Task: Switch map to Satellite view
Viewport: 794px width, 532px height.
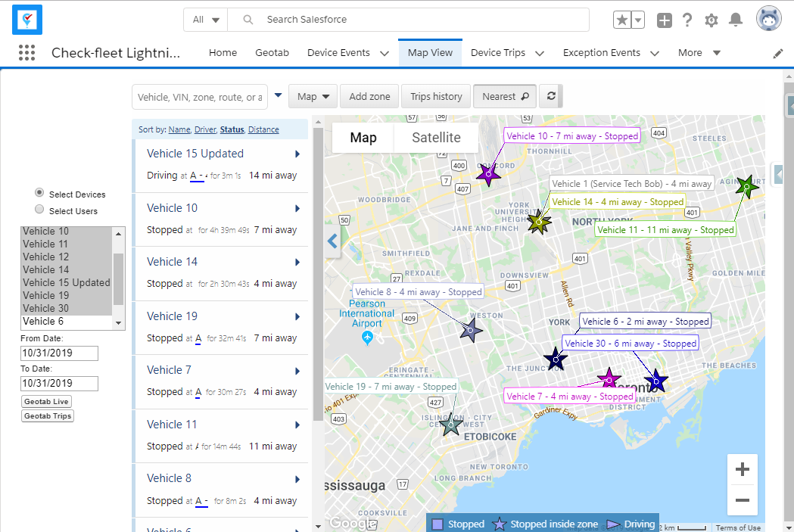Action: click(x=436, y=138)
